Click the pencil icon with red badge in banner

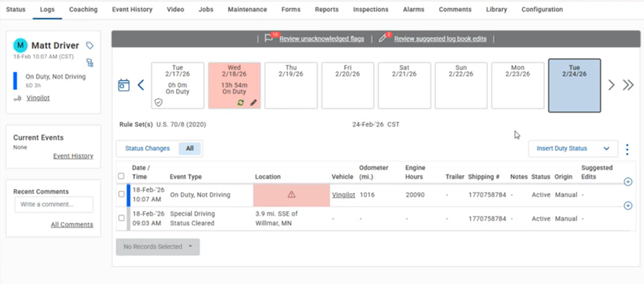point(383,38)
